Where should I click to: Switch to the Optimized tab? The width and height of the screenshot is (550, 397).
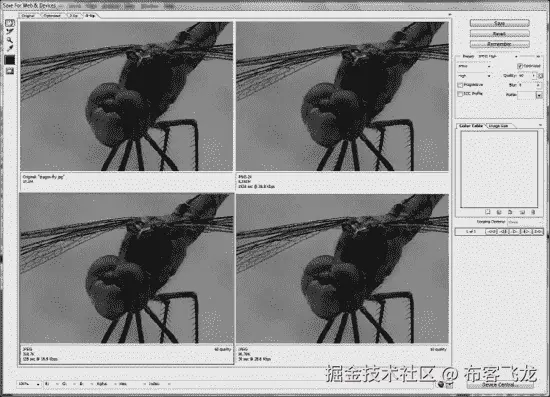pos(52,15)
